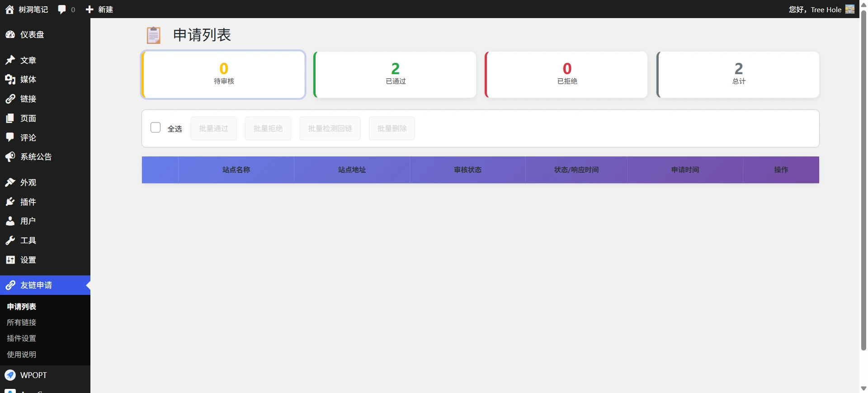Click the page's vertical scrollbar
The image size is (868, 393).
[x=863, y=181]
